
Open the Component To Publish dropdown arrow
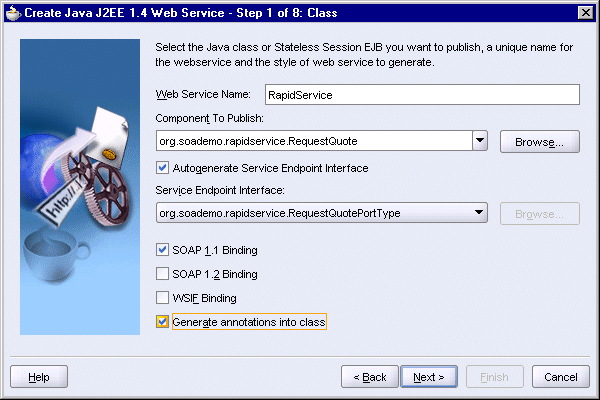point(480,141)
